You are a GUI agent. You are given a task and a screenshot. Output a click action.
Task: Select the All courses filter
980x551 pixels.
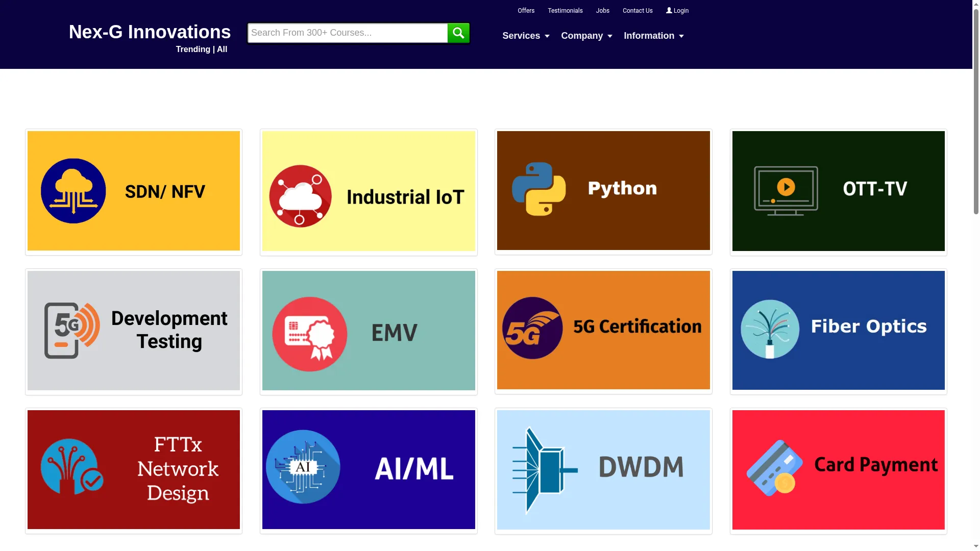pos(222,49)
